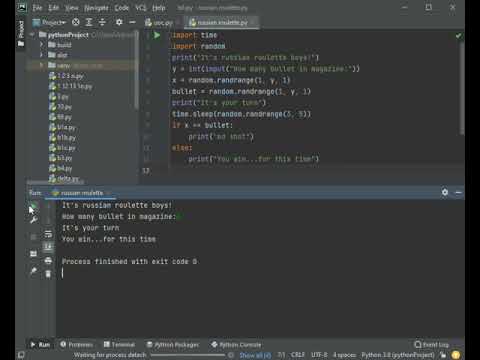This screenshot has height=360, width=480.
Task: Open the Code menu
Action: tap(122, 8)
